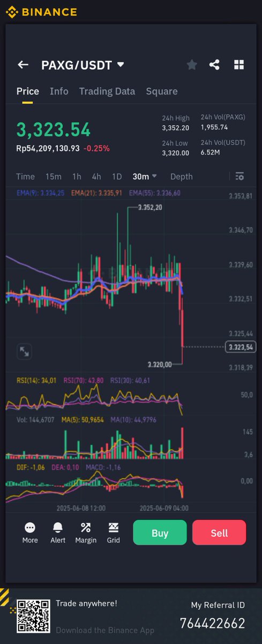Set a price Alert via bell icon
Viewport: 262px width, 644px height.
[x=58, y=533]
